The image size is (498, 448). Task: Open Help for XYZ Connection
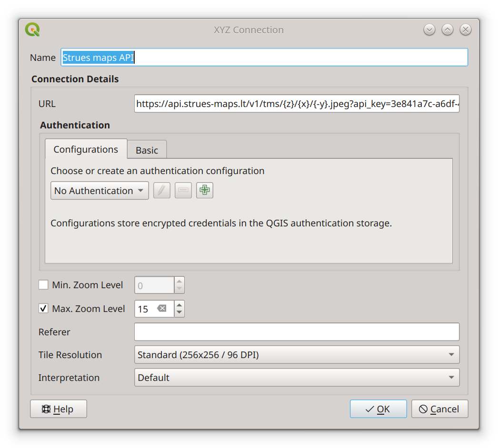(59, 409)
